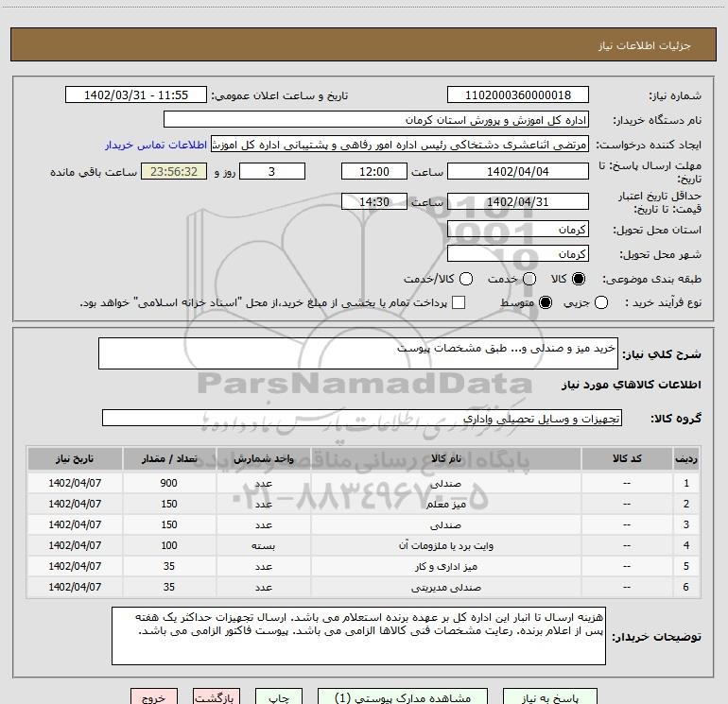728x704 pixels.
Task: Click the buyer notes text area
Action: pyautogui.click(x=358, y=635)
